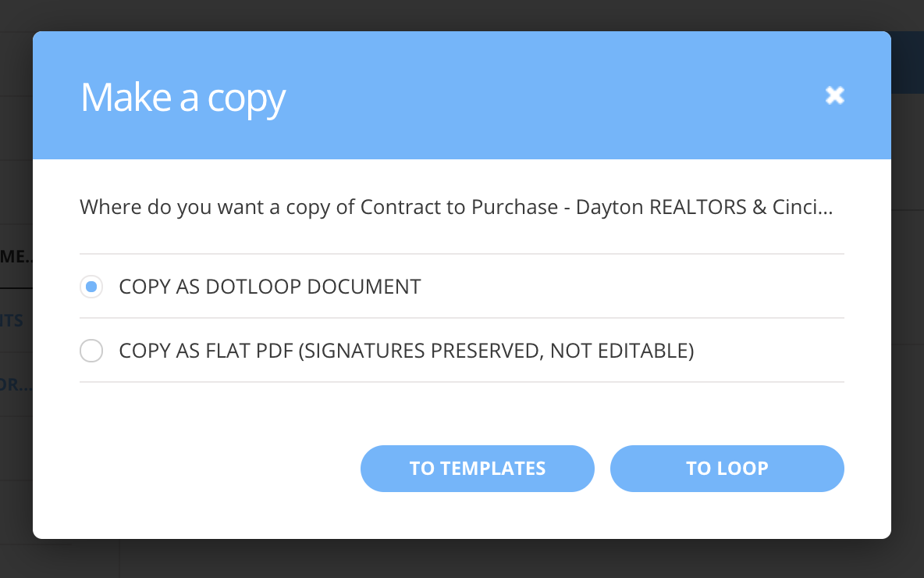Click the empty radio circle beside FLAT PDF
Image resolution: width=924 pixels, height=578 pixels.
[x=91, y=351]
